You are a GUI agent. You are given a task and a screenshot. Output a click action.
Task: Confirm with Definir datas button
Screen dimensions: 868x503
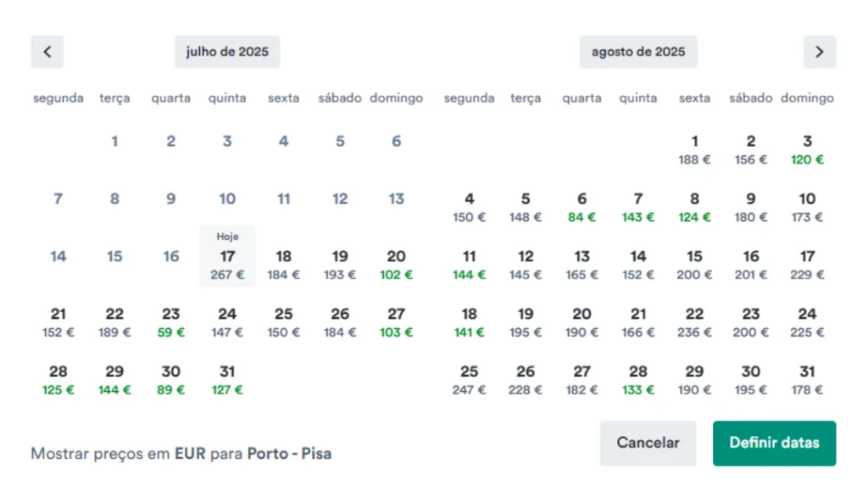pyautogui.click(x=774, y=443)
